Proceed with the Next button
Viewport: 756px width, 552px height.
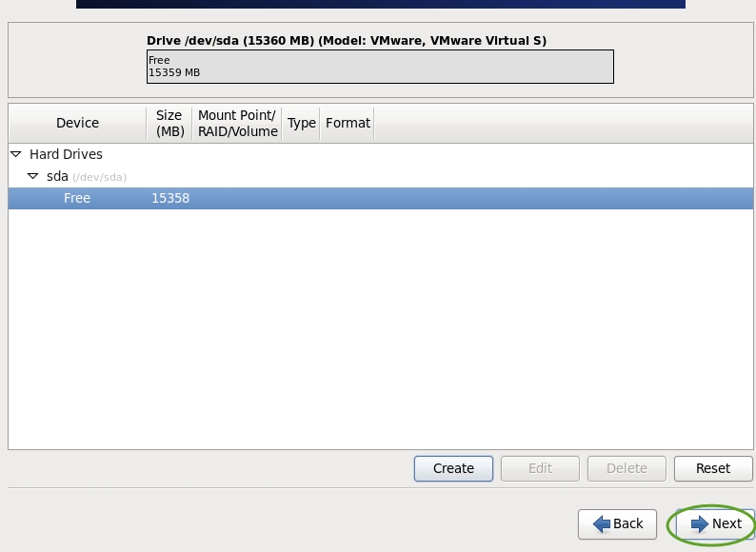pyautogui.click(x=715, y=524)
